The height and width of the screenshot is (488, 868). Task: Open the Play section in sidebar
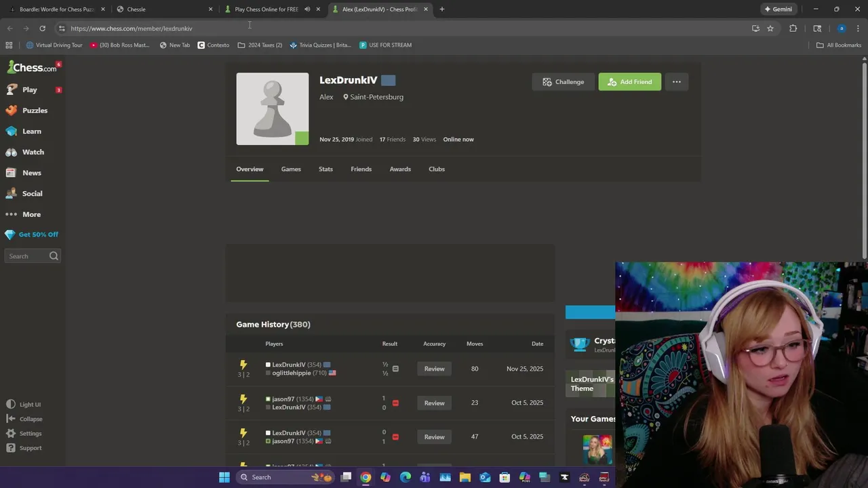[30, 89]
